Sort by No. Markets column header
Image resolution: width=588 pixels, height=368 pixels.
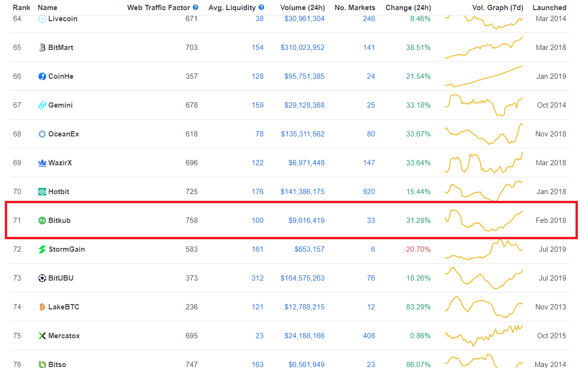pyautogui.click(x=355, y=8)
